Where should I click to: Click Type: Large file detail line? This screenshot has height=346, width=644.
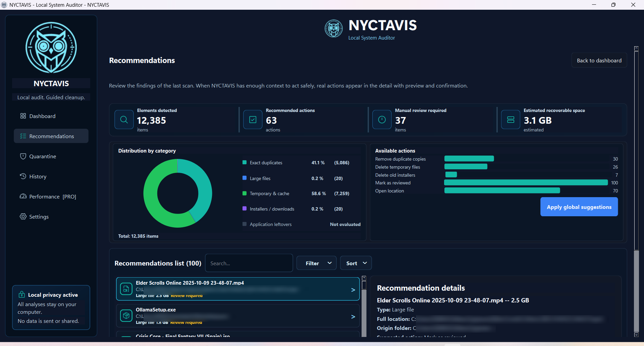[395, 310]
